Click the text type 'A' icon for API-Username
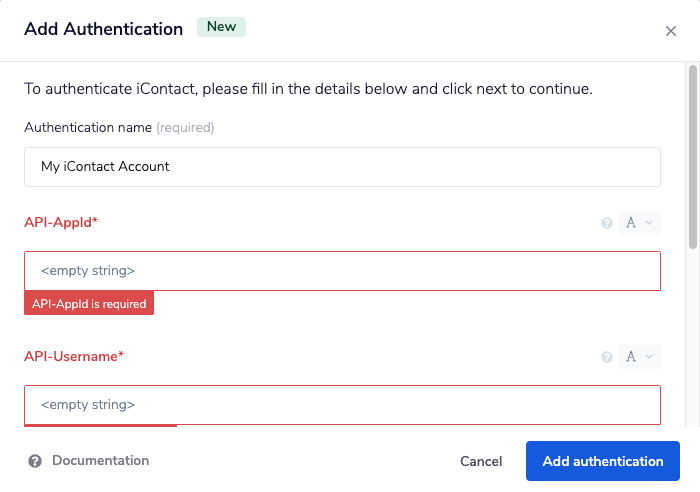 [x=631, y=357]
